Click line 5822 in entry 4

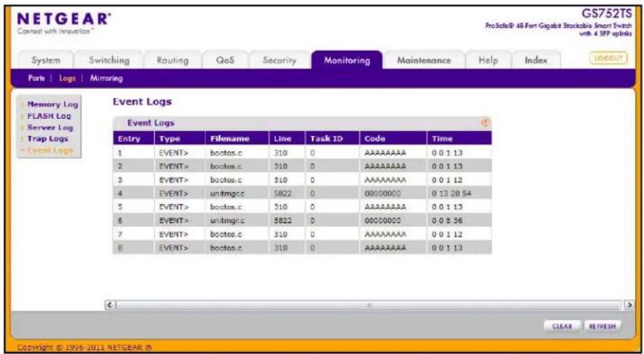coord(283,193)
